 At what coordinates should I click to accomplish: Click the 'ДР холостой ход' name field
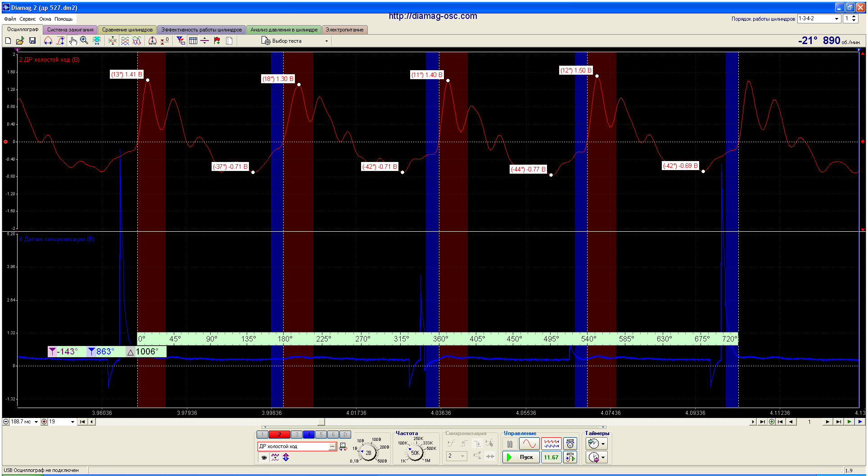coord(294,446)
